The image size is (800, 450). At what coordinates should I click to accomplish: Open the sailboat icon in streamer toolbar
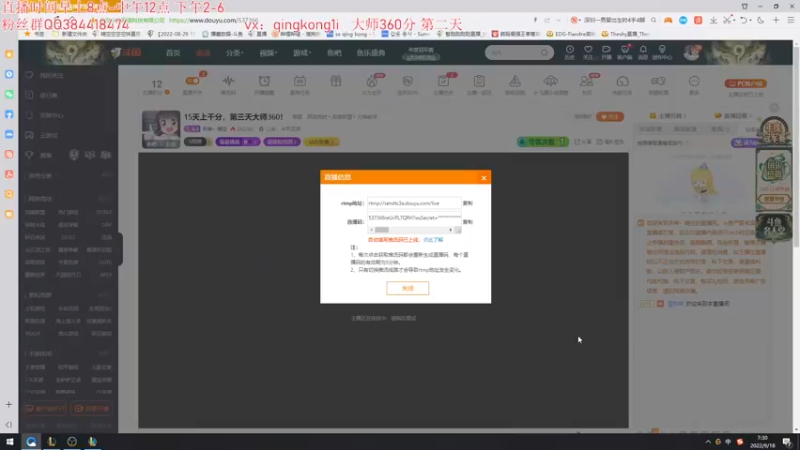515,81
